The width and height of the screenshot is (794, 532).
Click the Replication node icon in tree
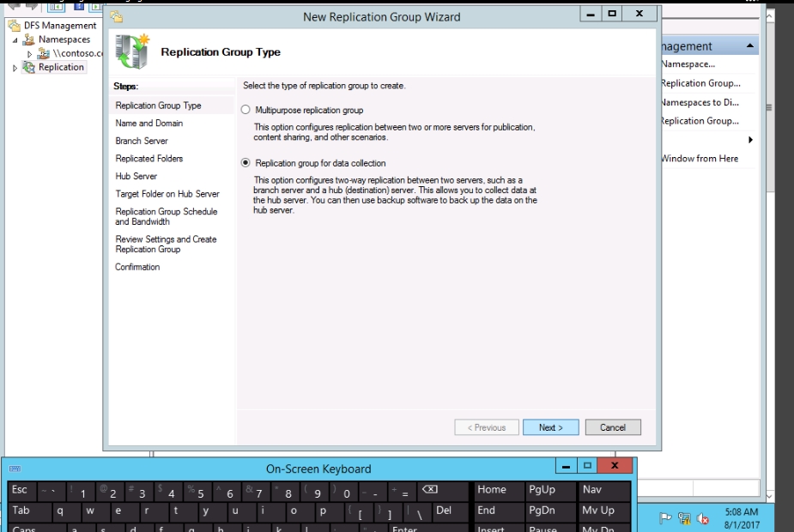[x=29, y=67]
